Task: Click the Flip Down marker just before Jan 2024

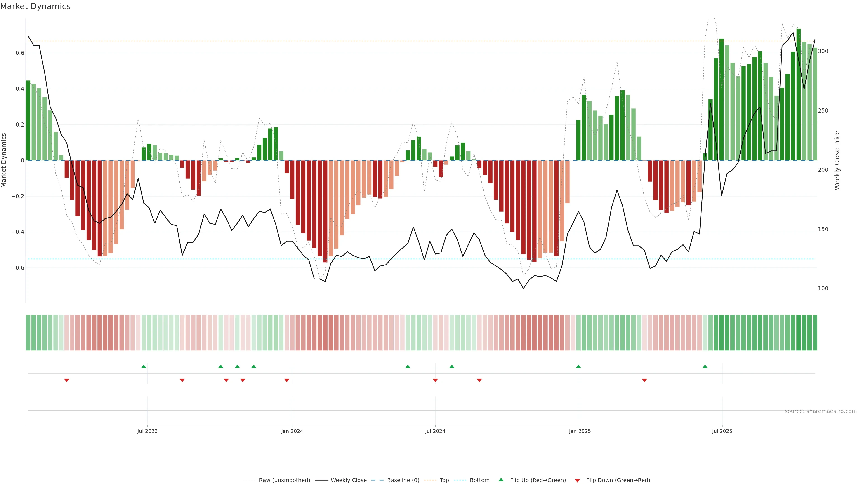Action: pyautogui.click(x=287, y=380)
